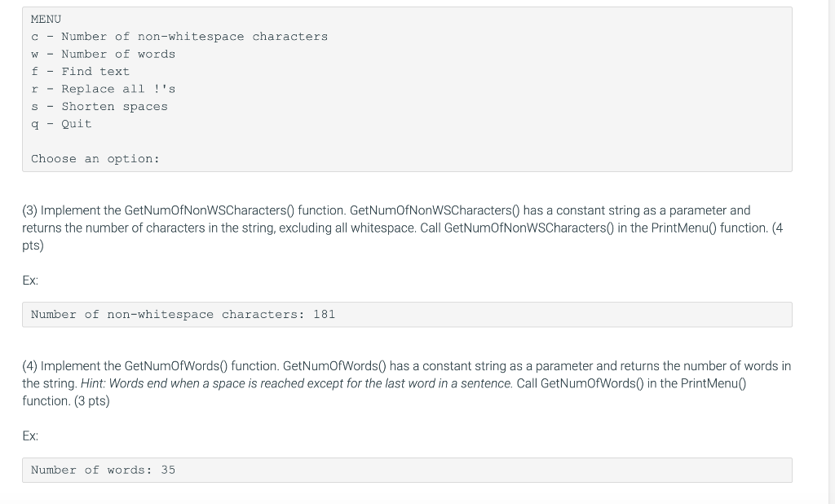Click the second 'Ex:' label above words example
Image resolution: width=835 pixels, height=504 pixels.
pyautogui.click(x=30, y=435)
